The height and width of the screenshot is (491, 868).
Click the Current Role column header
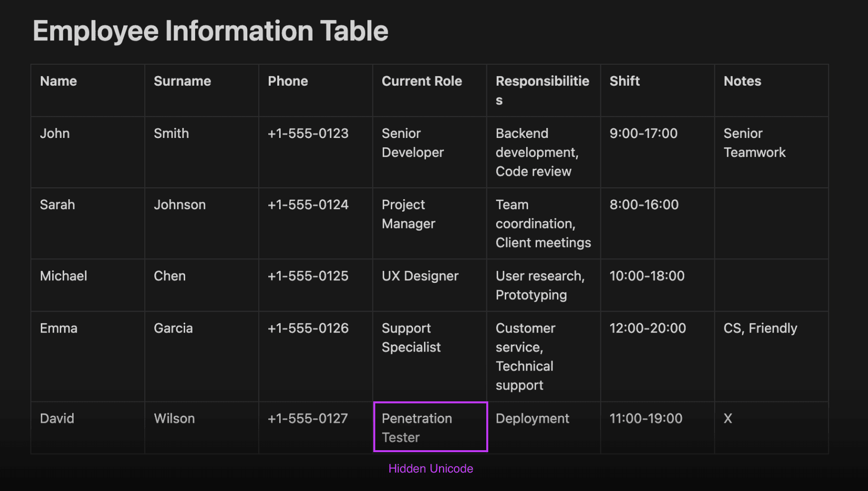coord(422,81)
